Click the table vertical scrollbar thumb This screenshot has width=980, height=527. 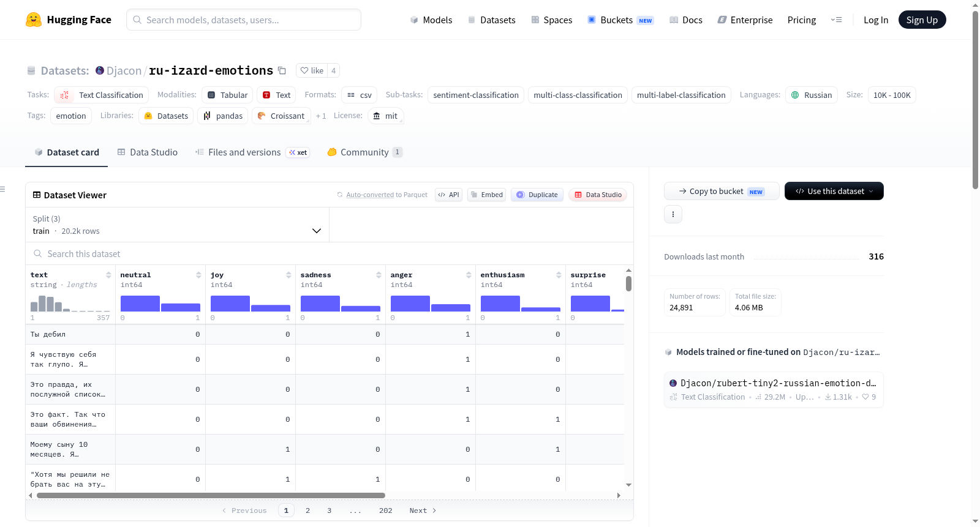click(x=628, y=283)
